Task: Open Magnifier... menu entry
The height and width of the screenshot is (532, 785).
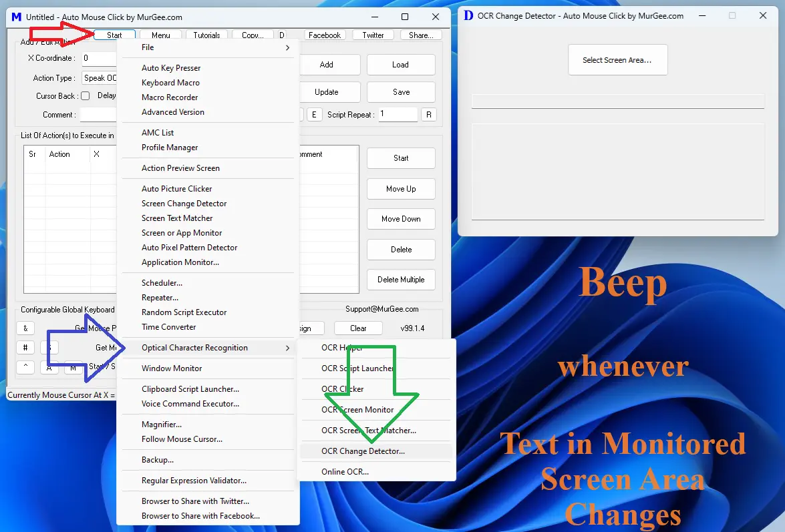Action: click(208, 425)
